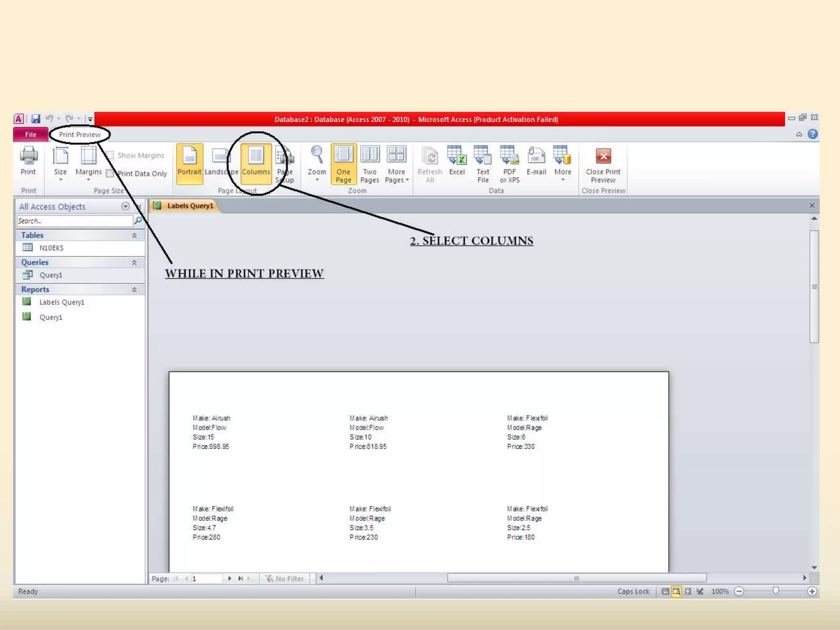Screen dimensions: 840x630
Task: Go to next page button
Action: (230, 578)
